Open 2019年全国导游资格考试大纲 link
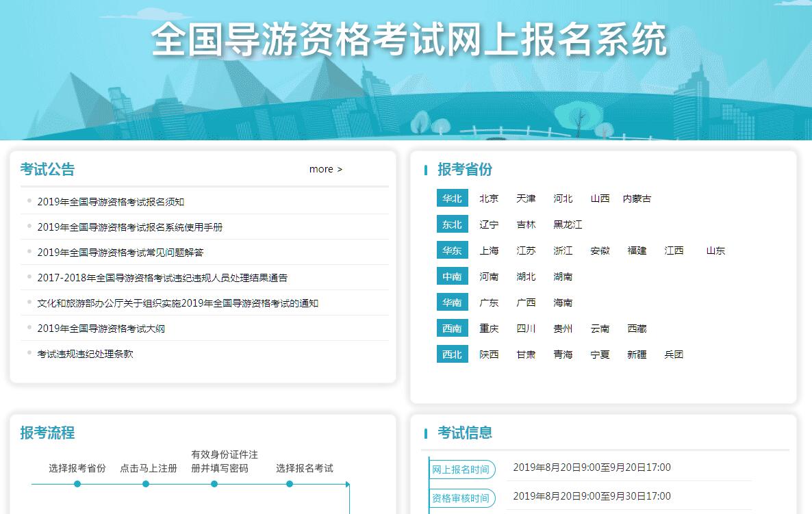This screenshot has height=514, width=812. click(101, 329)
